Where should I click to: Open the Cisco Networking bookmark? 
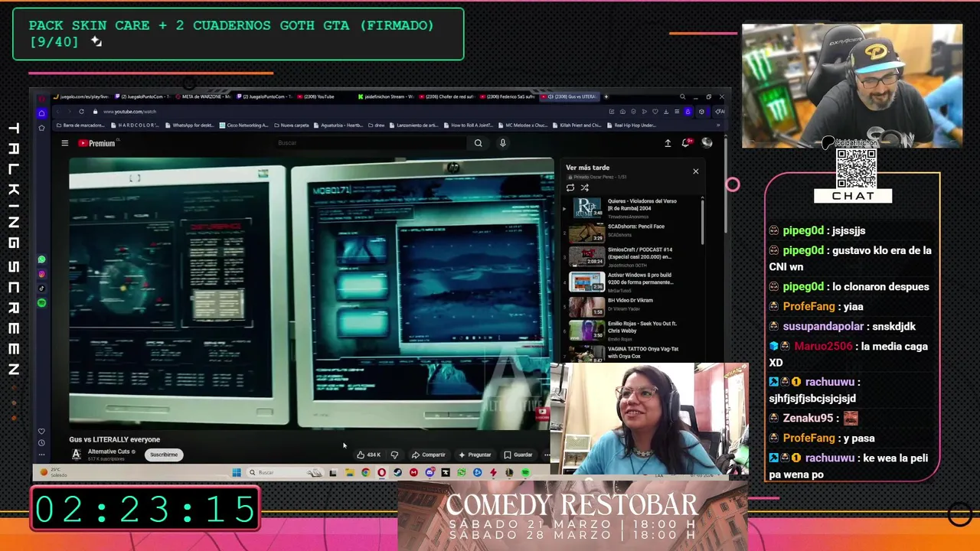pyautogui.click(x=244, y=125)
